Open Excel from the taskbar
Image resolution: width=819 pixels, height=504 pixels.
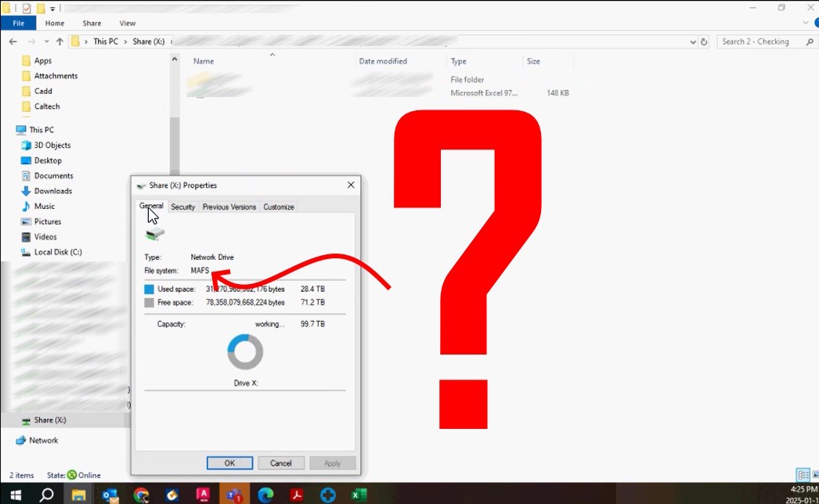click(359, 495)
